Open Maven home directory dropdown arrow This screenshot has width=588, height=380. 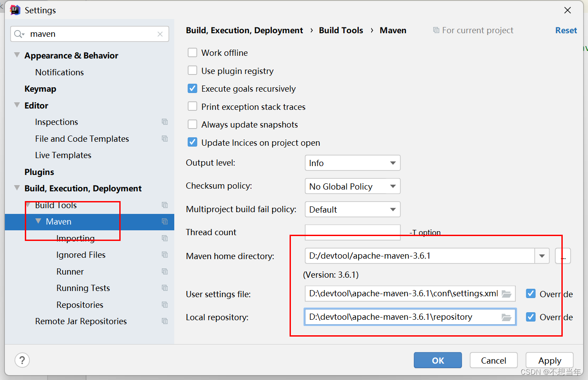(x=542, y=256)
